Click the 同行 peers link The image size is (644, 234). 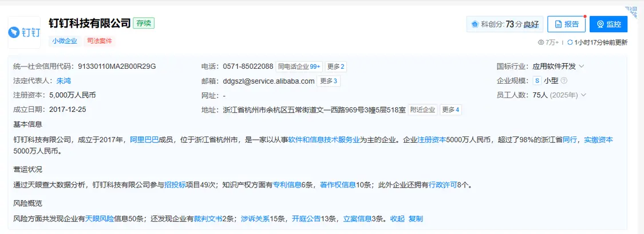(570, 140)
